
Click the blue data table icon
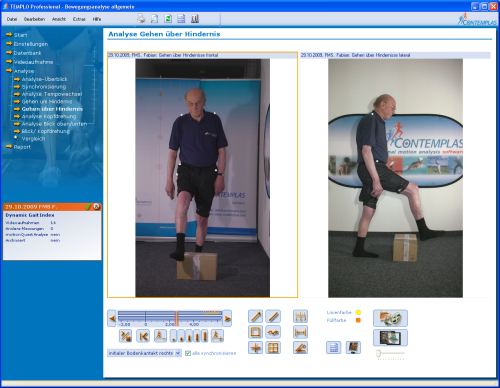333,348
